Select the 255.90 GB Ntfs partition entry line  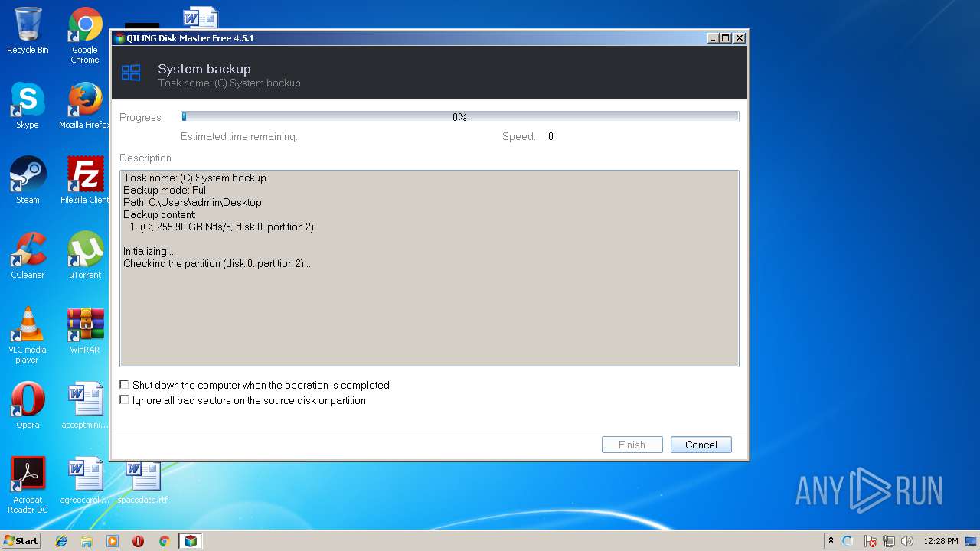(x=222, y=227)
